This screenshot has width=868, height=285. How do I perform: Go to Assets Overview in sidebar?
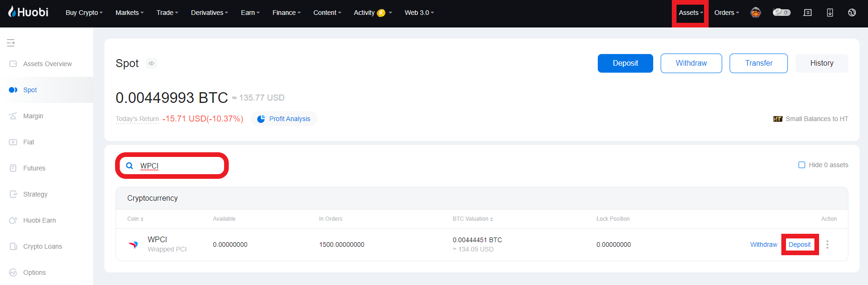coord(48,64)
